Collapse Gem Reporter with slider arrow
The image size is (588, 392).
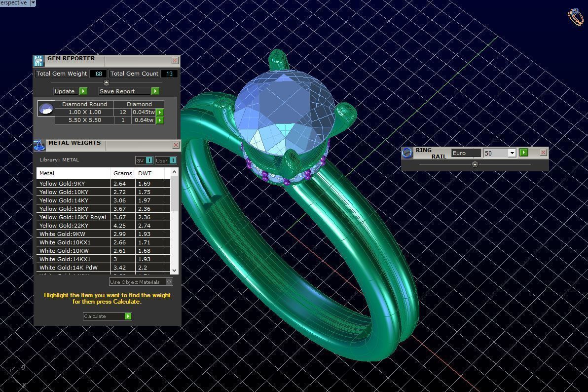click(107, 82)
